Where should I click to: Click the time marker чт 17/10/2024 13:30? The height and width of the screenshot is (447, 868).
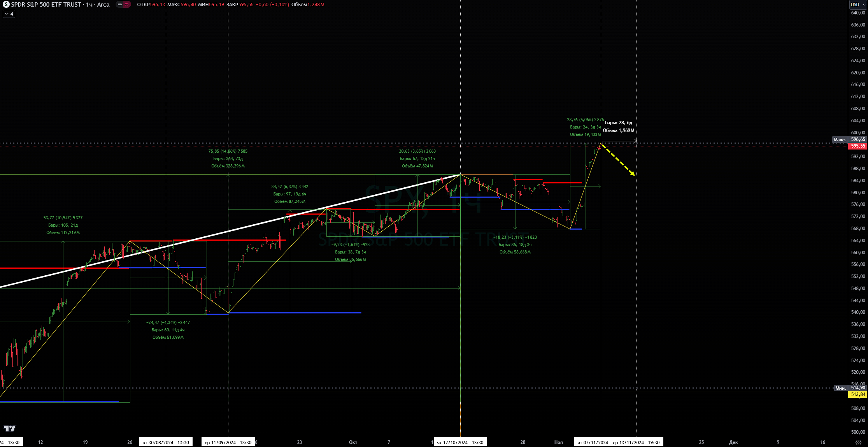(460, 442)
